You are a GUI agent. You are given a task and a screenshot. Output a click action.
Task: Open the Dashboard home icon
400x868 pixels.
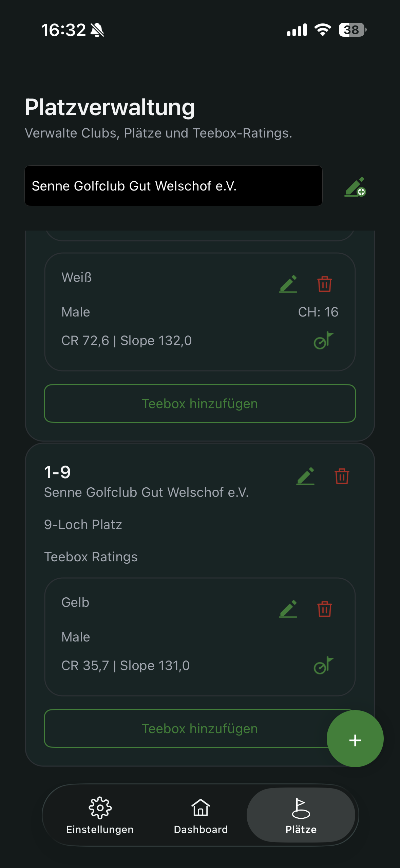200,808
